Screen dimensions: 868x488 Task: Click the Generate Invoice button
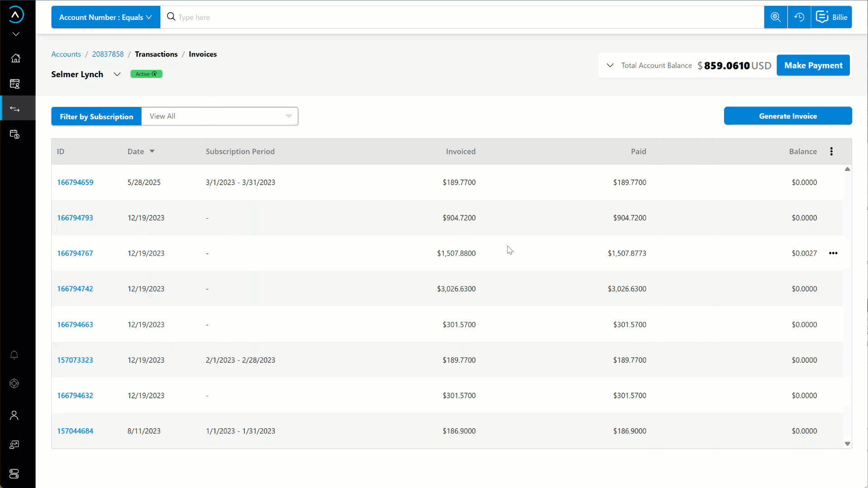(787, 116)
